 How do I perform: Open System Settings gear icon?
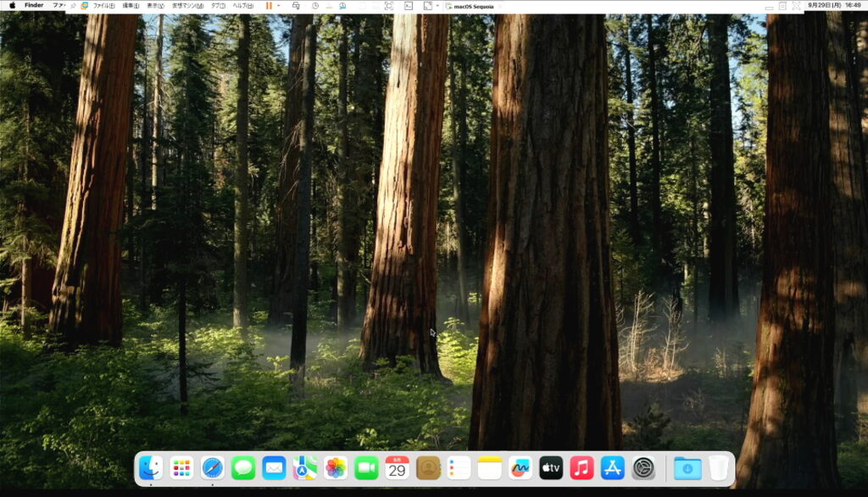point(643,467)
